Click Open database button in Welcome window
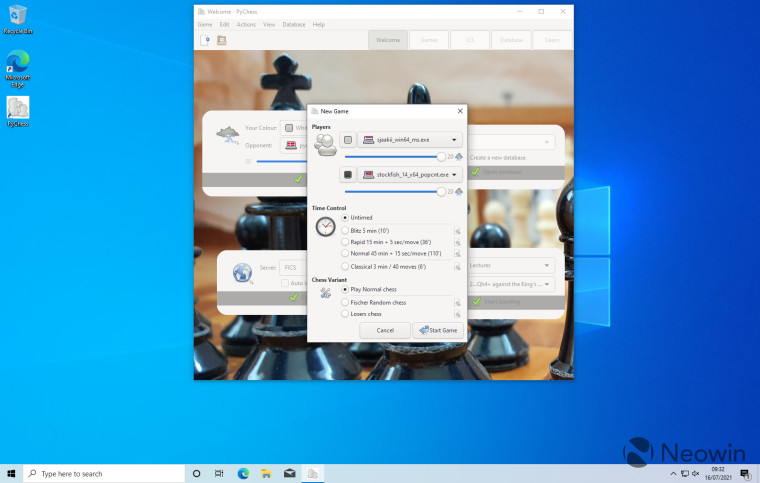This screenshot has height=483, width=760. pyautogui.click(x=516, y=172)
